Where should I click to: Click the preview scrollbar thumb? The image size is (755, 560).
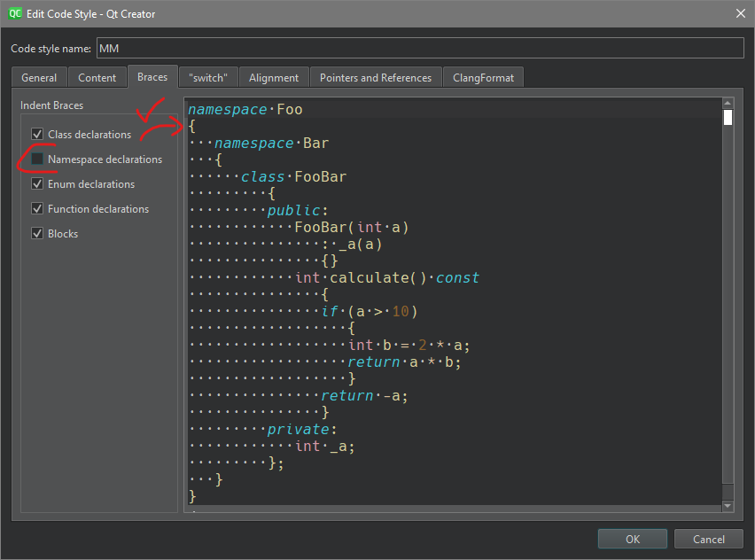[728, 117]
